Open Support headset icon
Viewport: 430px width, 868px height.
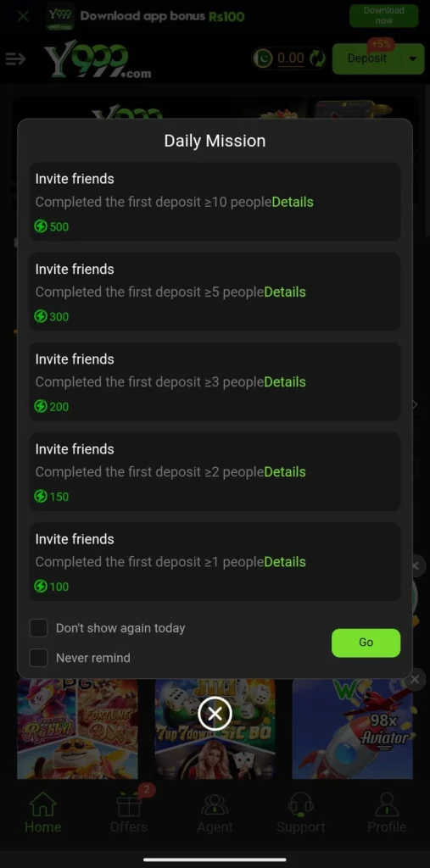point(301,804)
